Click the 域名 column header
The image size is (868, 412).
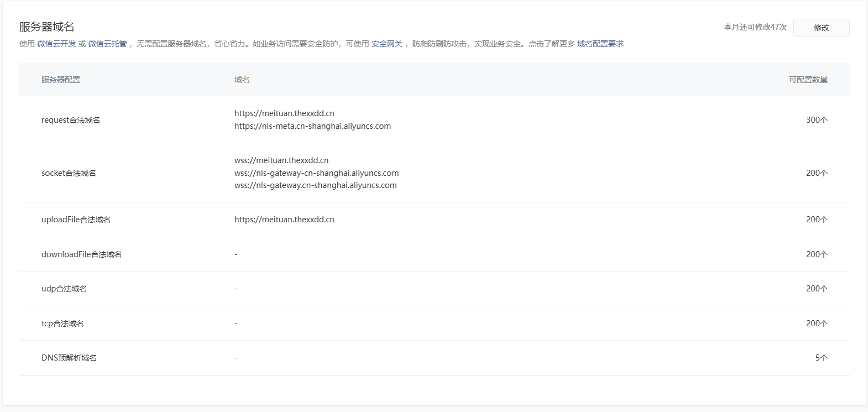[242, 80]
